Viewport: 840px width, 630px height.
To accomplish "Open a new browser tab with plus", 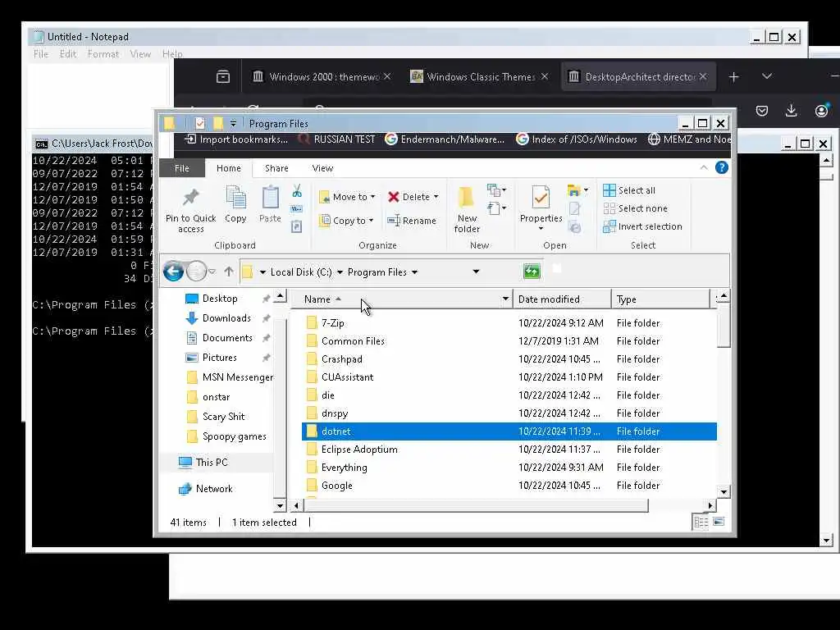I will point(733,77).
